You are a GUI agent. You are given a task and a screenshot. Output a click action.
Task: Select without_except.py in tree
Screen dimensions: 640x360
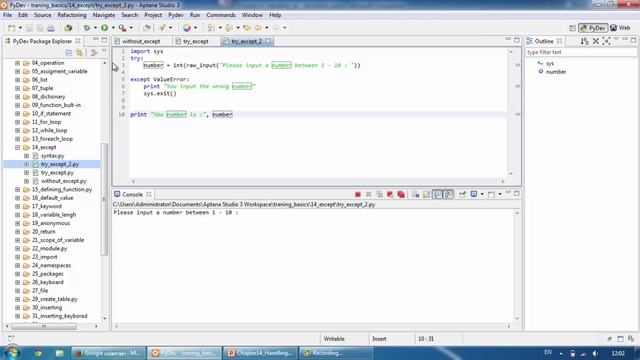[x=63, y=181]
